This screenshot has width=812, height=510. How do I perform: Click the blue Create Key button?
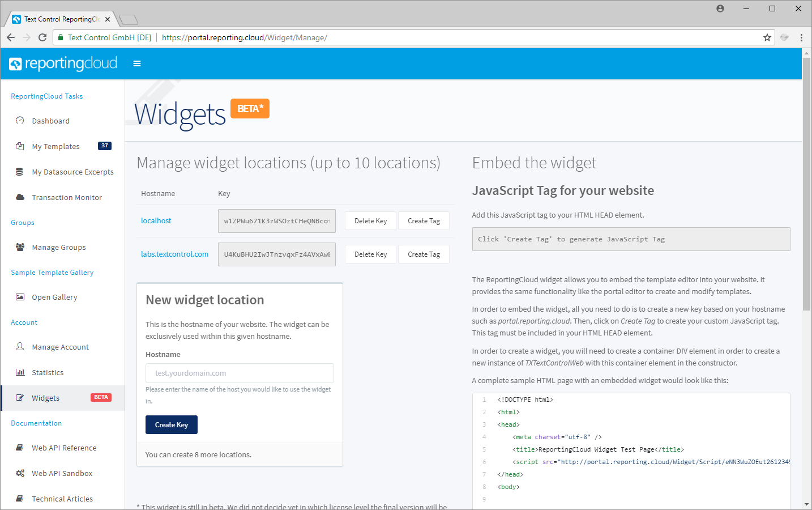click(x=172, y=424)
